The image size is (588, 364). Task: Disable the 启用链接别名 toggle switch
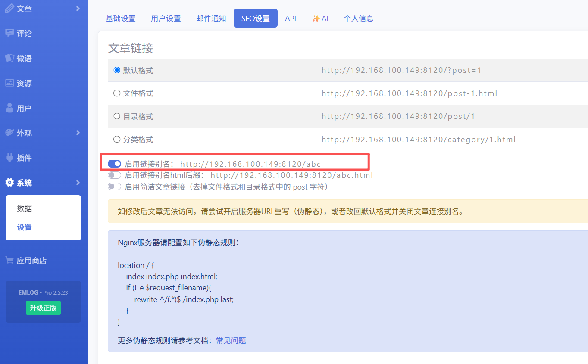[114, 164]
